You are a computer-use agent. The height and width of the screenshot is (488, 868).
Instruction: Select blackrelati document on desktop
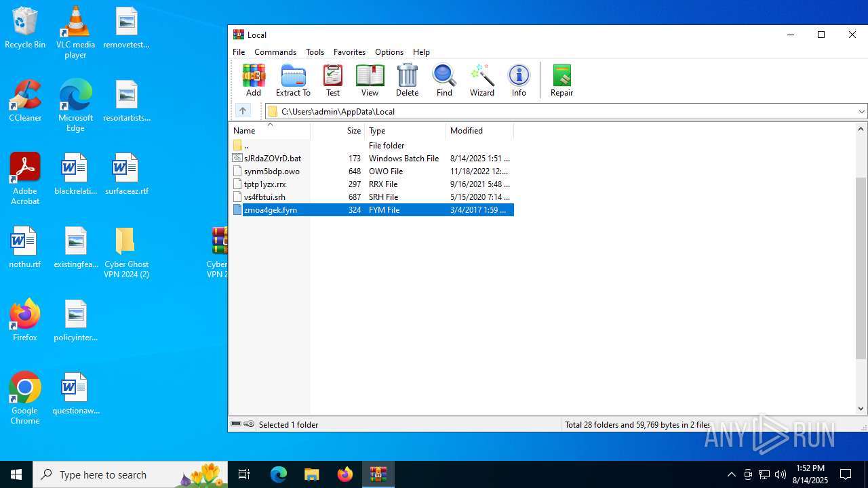(75, 174)
